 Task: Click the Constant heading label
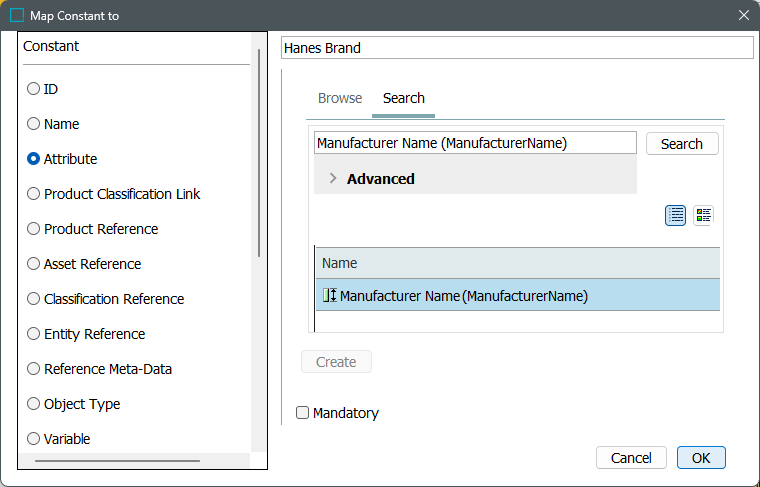(51, 46)
